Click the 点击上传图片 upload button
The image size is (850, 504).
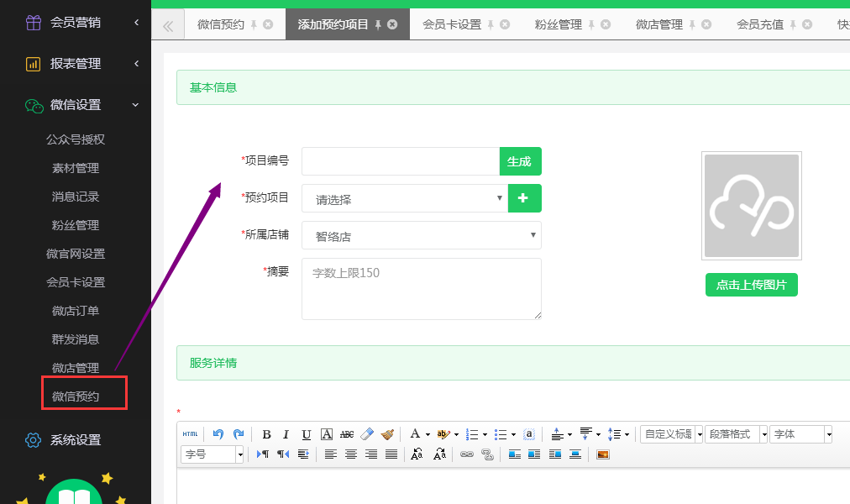[751, 285]
